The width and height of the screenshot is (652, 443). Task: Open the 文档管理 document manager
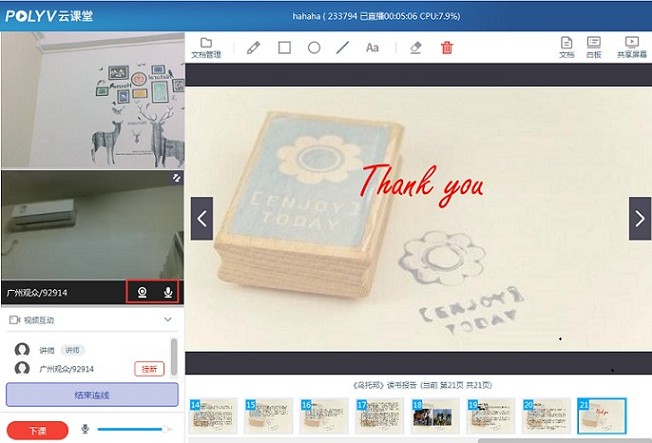point(206,47)
